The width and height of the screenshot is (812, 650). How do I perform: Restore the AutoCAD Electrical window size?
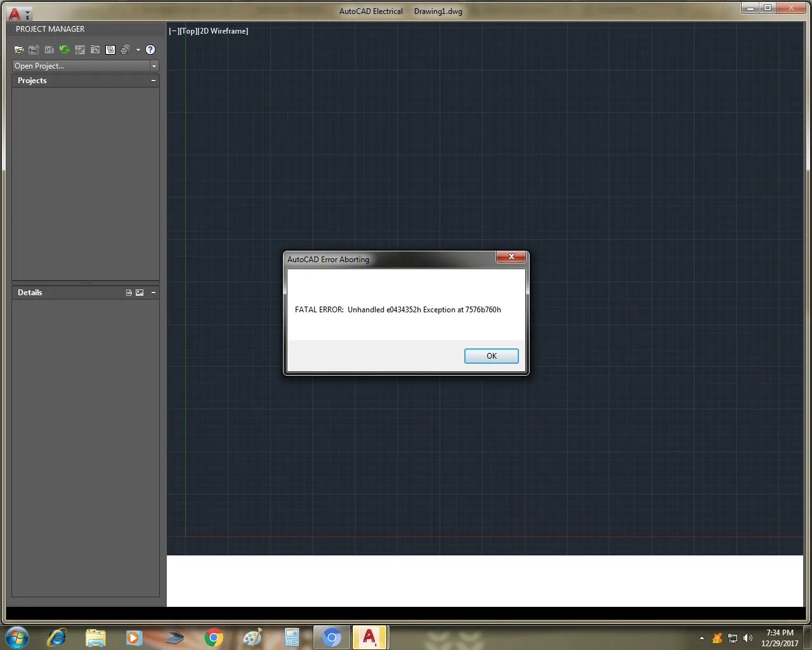coord(768,8)
